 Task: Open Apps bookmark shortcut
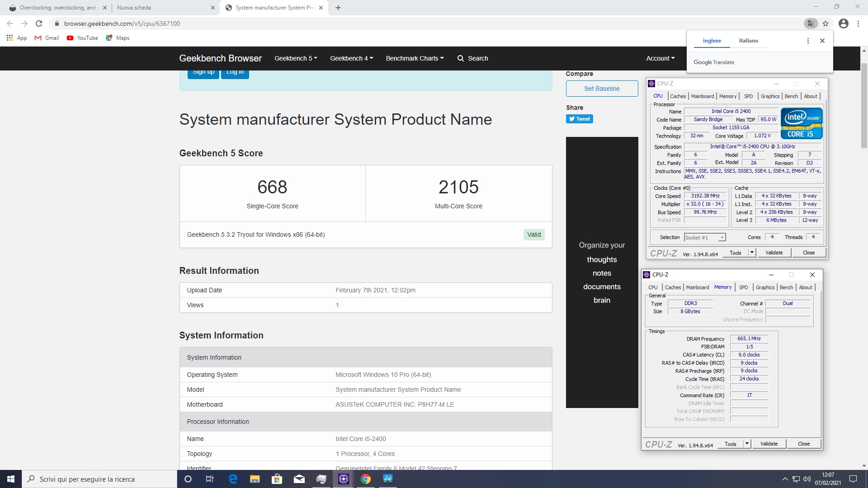pyautogui.click(x=17, y=38)
